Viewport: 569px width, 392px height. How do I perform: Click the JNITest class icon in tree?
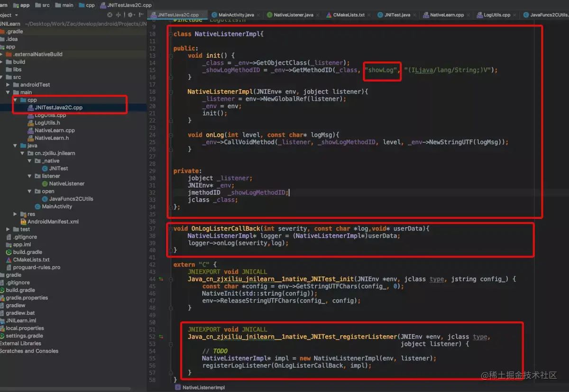pyautogui.click(x=45, y=168)
